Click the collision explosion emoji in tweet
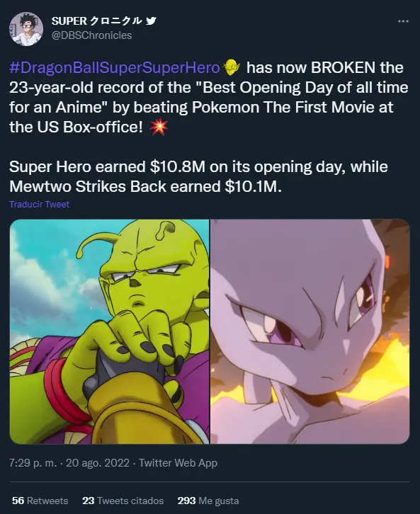This screenshot has height=514, width=420. (159, 127)
